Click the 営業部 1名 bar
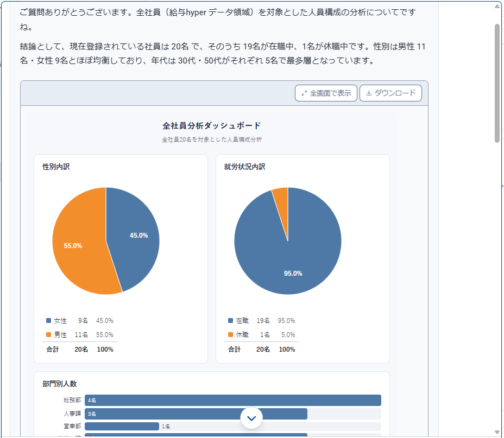The image size is (504, 438). click(x=122, y=427)
